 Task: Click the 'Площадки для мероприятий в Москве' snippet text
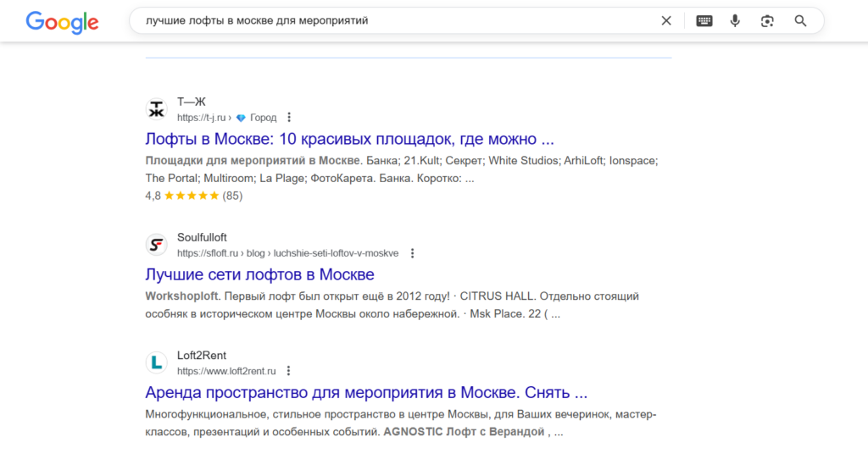[253, 161]
